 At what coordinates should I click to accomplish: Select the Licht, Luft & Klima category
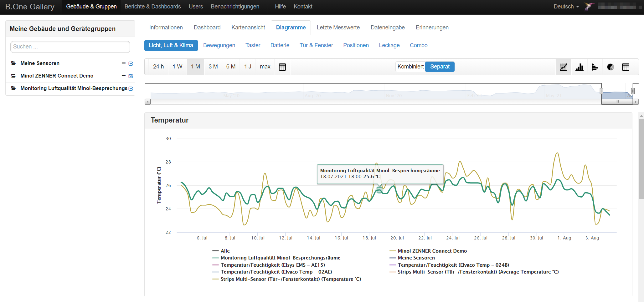[171, 45]
